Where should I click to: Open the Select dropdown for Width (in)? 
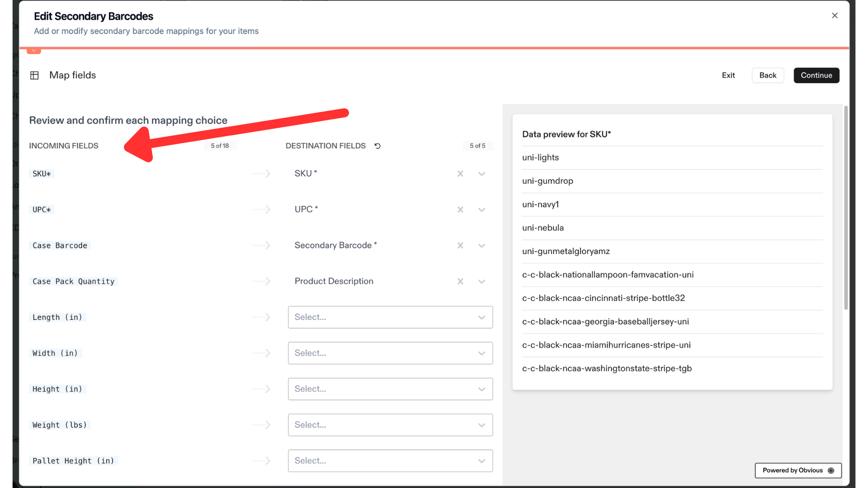[390, 353]
